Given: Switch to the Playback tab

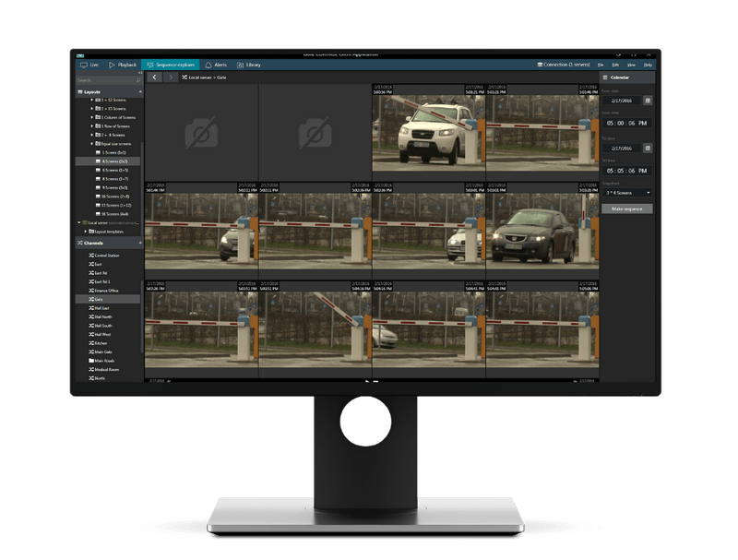Looking at the screenshot, I should (123, 65).
